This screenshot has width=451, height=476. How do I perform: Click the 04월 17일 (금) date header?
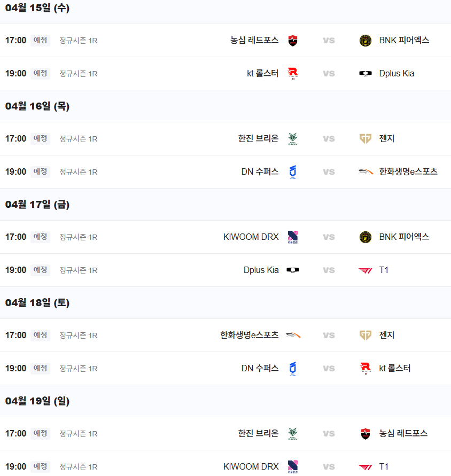[37, 205]
